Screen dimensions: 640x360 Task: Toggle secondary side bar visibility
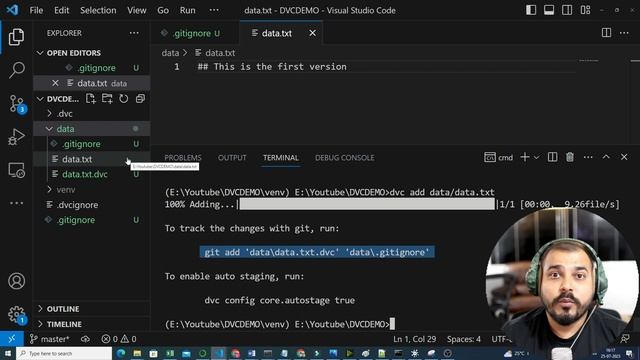click(x=567, y=10)
